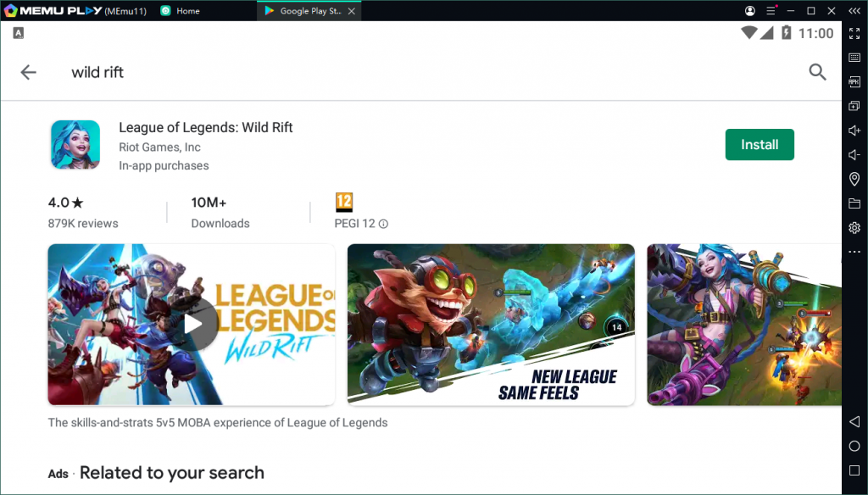
Task: Play the Wild Rift trailer video thumbnail
Action: (x=193, y=324)
